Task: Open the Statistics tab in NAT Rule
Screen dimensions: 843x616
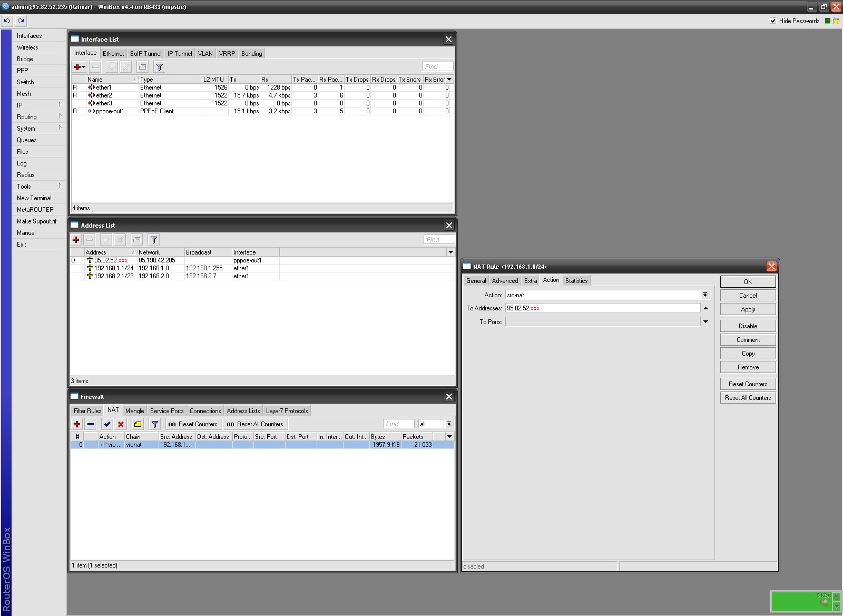Action: point(576,281)
